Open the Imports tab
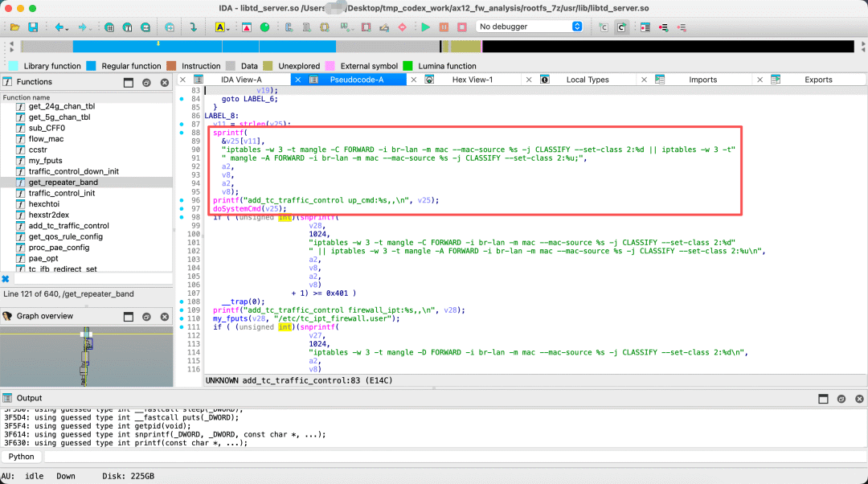 [x=702, y=80]
